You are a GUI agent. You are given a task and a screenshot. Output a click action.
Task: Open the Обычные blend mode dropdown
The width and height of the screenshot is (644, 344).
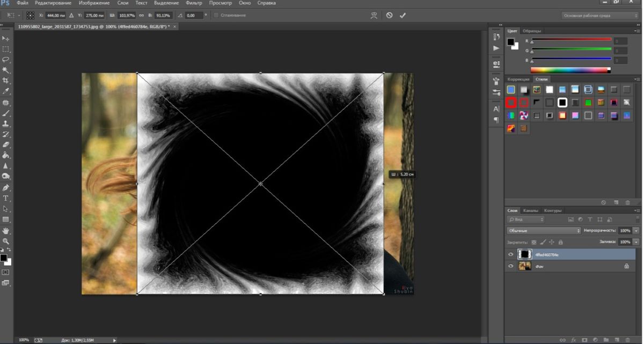(x=542, y=230)
